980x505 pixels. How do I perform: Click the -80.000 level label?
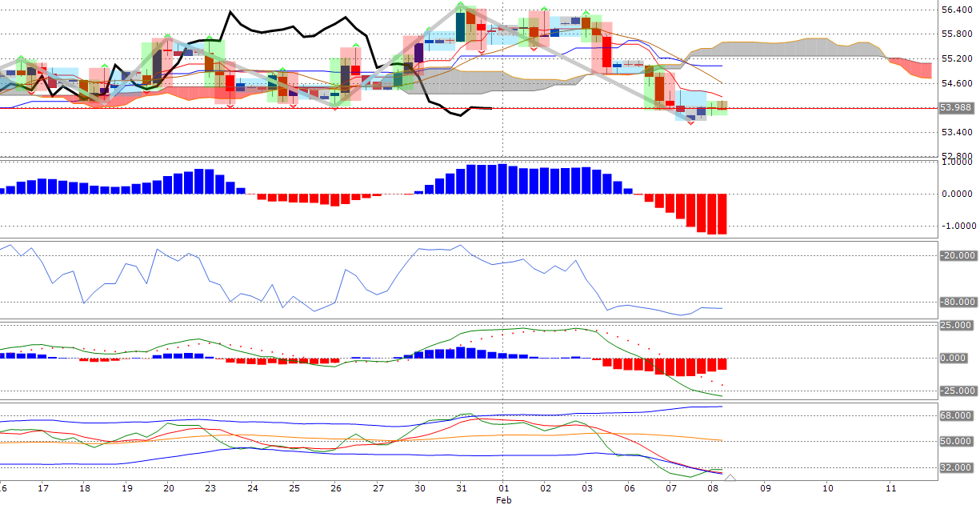(955, 302)
